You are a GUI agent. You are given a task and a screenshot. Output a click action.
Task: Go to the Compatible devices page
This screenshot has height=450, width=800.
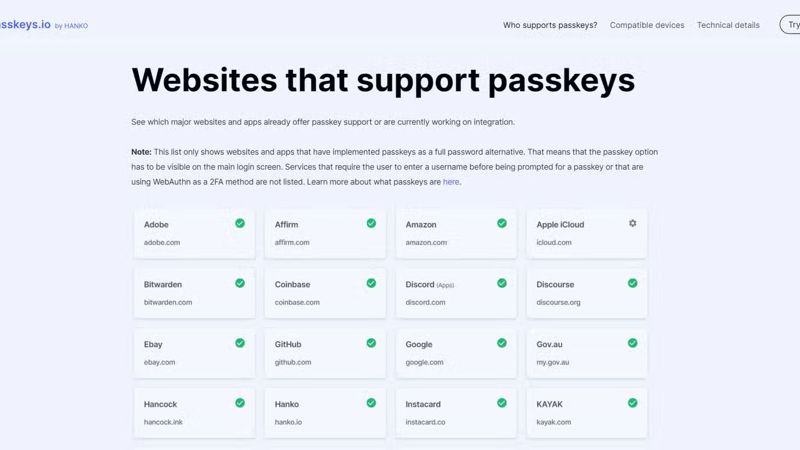(647, 25)
